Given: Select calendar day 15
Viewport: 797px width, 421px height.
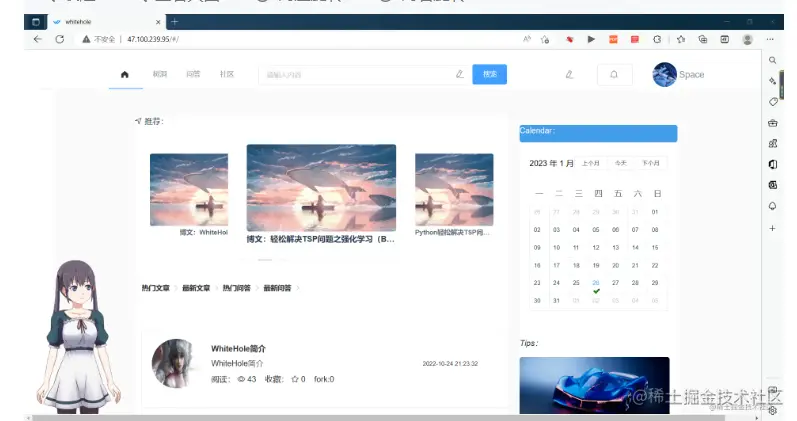Looking at the screenshot, I should click(655, 248).
